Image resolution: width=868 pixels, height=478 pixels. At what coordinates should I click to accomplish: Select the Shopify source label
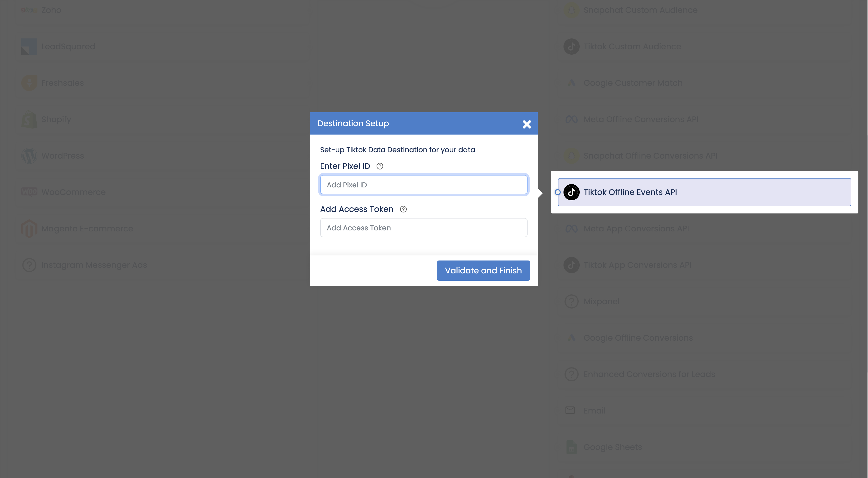tap(56, 119)
